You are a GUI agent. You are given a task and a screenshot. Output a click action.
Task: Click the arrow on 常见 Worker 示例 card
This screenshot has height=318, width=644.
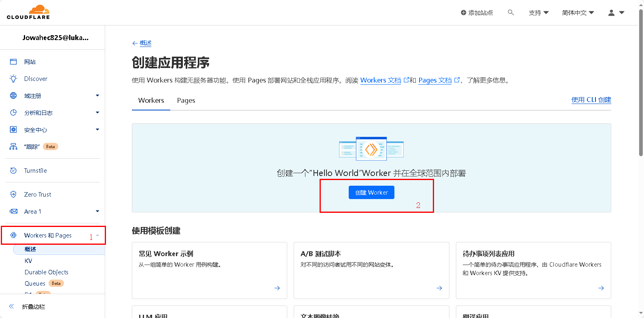click(277, 288)
